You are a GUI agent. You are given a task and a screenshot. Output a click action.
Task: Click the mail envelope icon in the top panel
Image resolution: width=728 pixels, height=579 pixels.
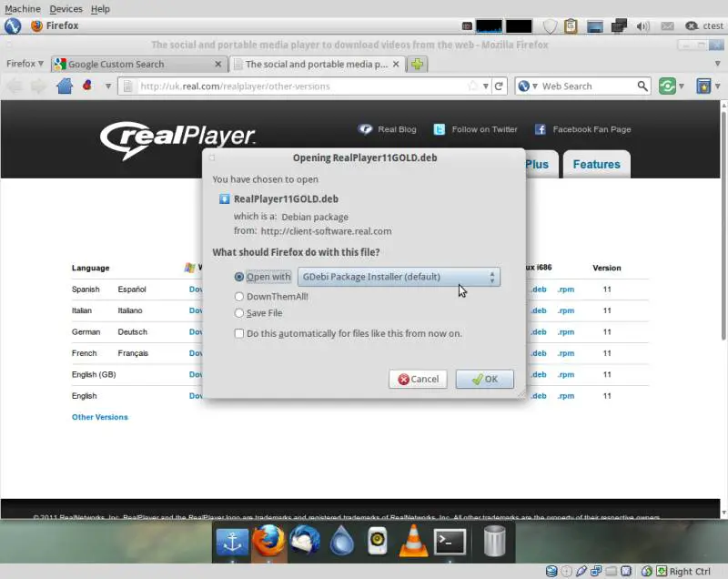coord(667,26)
